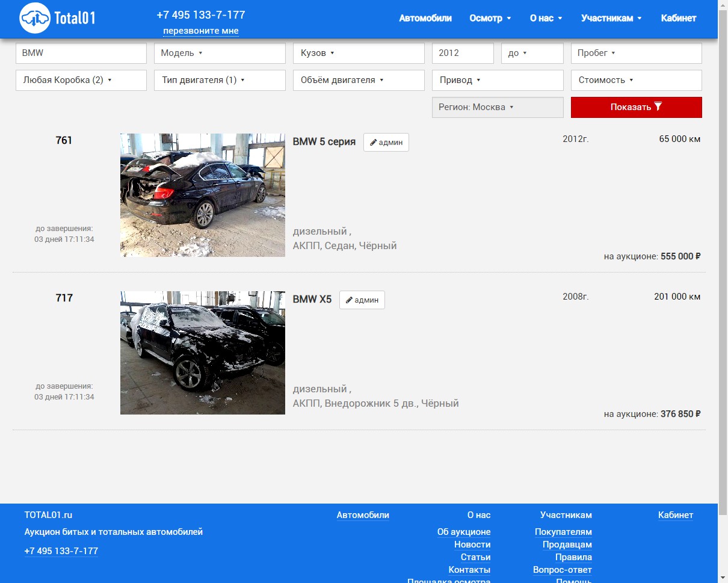Expand the Пробег mileage dropdown
728x583 pixels.
point(636,53)
